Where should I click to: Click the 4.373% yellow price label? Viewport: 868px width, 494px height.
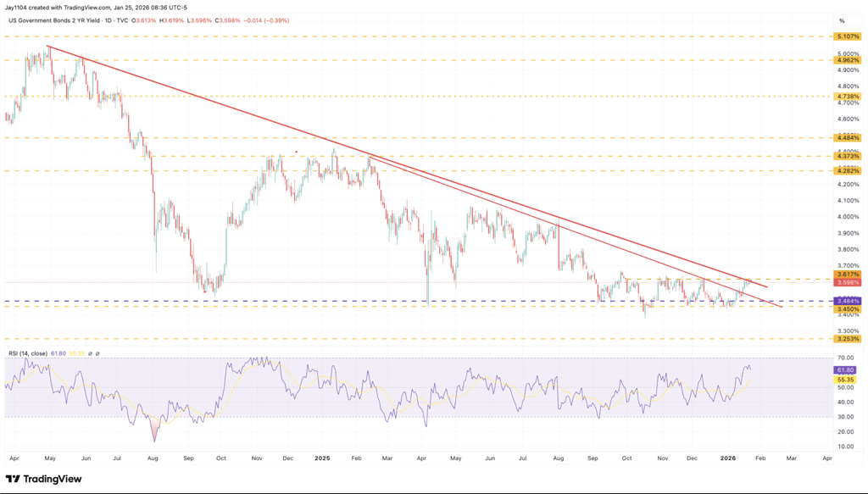coord(848,157)
